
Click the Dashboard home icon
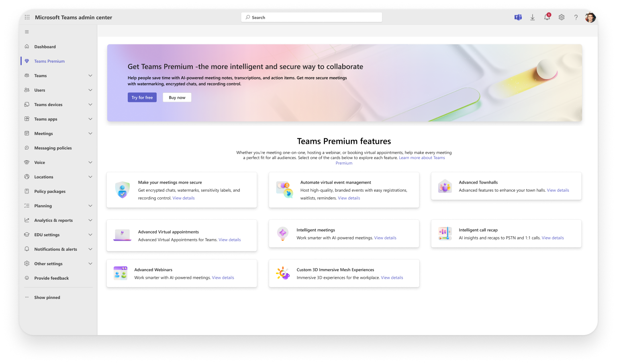pos(27,47)
